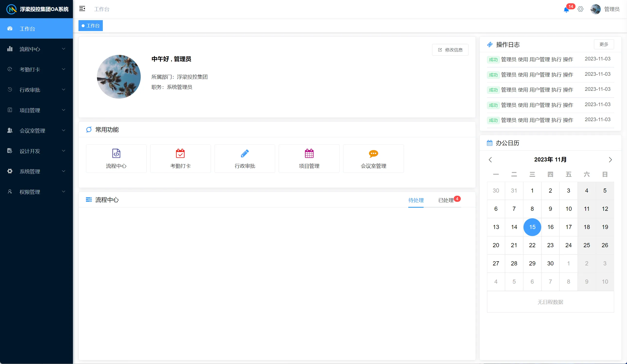
Task: Expand the 系统管理 sidebar chevron
Action: [x=63, y=171]
